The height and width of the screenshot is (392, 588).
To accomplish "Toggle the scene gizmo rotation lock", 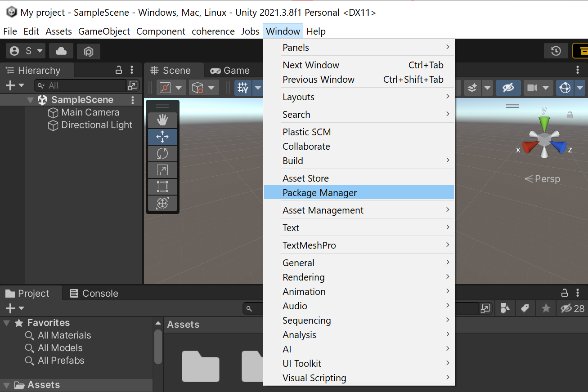I will (x=570, y=115).
